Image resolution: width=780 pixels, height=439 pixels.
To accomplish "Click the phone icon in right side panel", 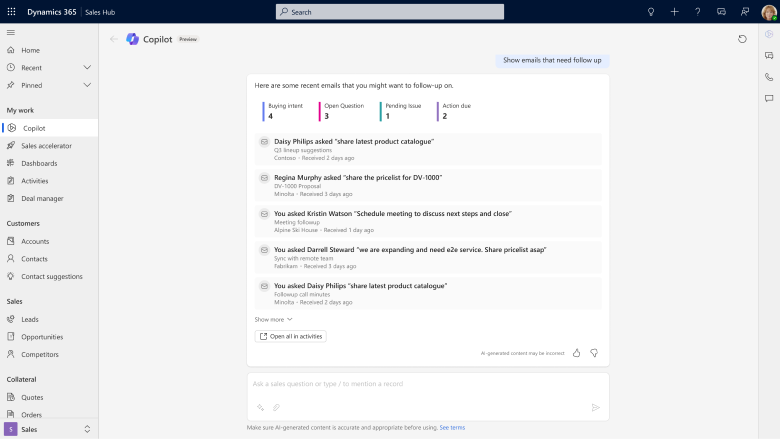I will pos(768,77).
